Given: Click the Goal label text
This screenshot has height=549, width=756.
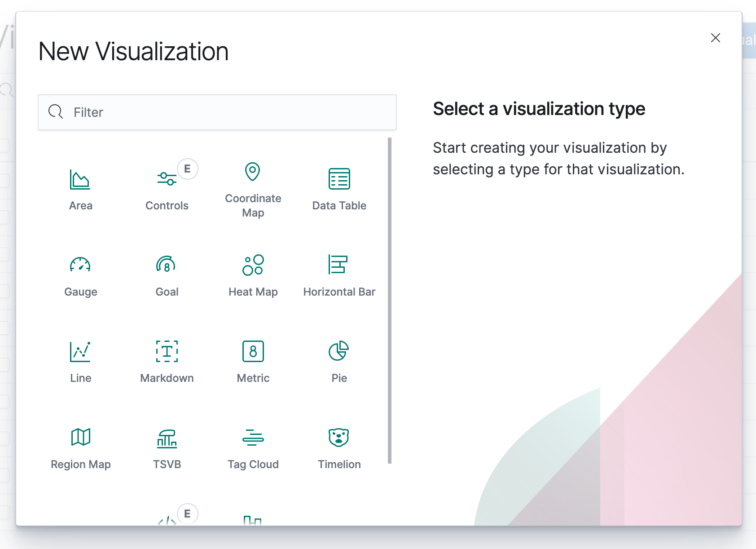Looking at the screenshot, I should point(167,292).
